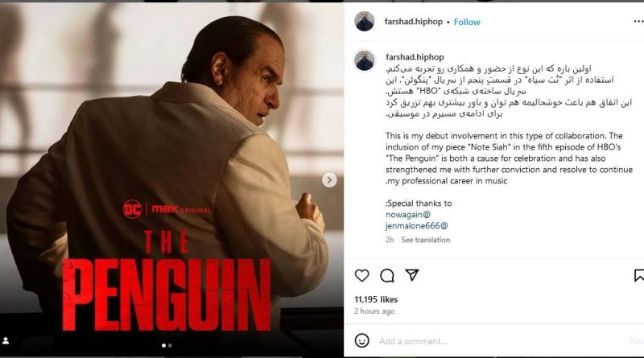Focus the Add a comment field

click(501, 341)
